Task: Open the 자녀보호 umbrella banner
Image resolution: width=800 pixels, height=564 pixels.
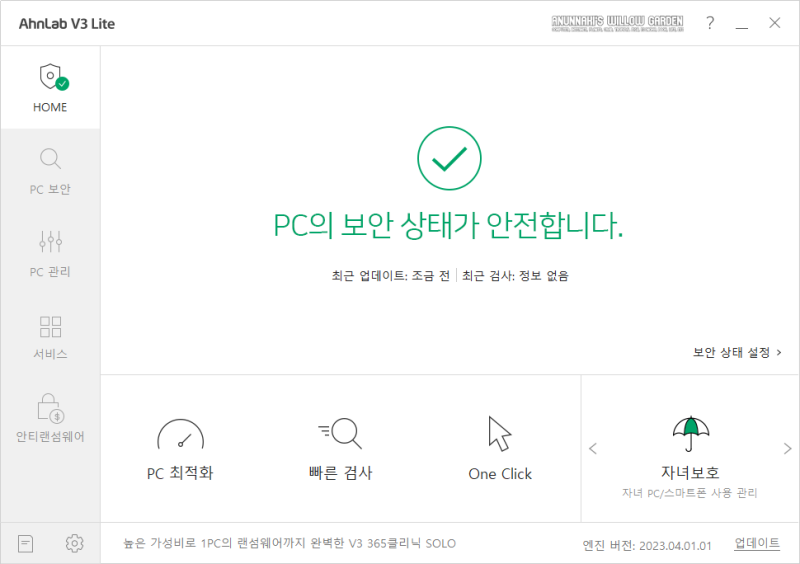Action: [x=690, y=457]
